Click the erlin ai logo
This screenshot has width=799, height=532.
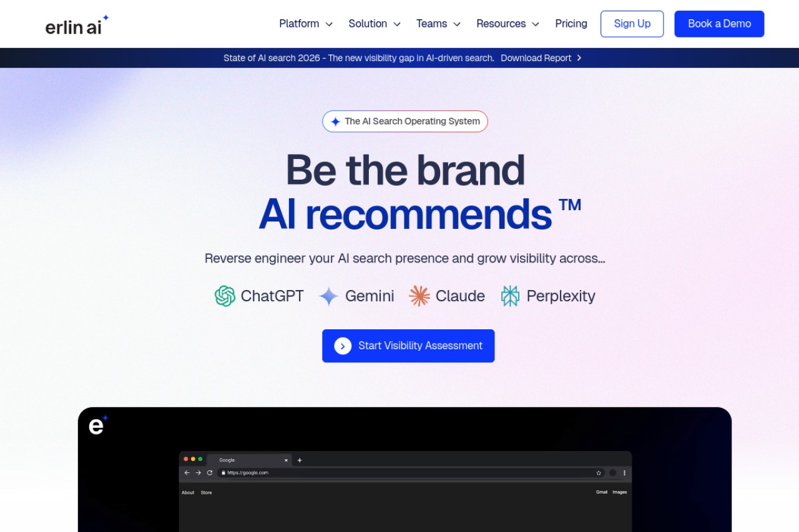tap(77, 25)
